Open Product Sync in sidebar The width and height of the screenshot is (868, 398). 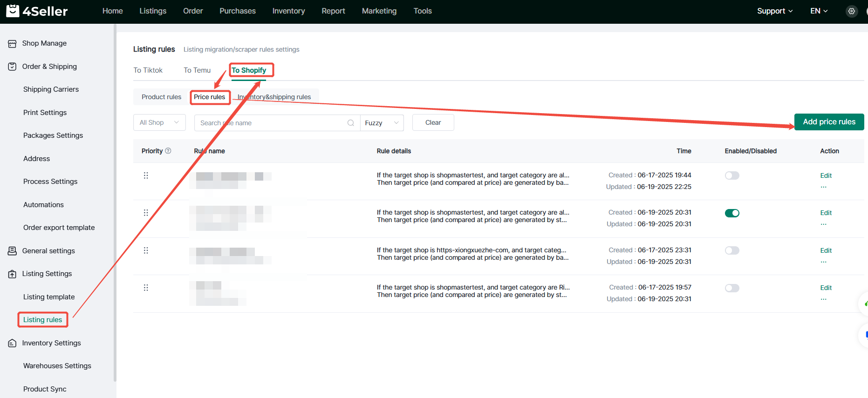tap(45, 389)
